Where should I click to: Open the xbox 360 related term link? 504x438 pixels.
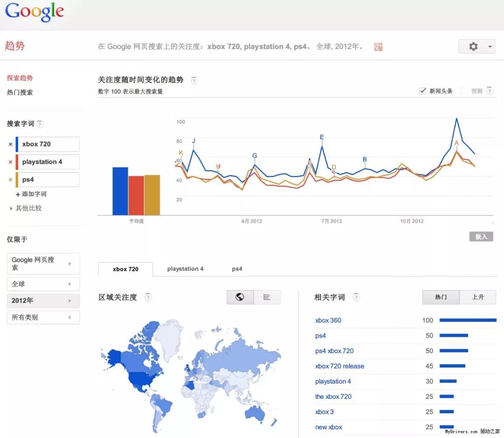point(328,320)
